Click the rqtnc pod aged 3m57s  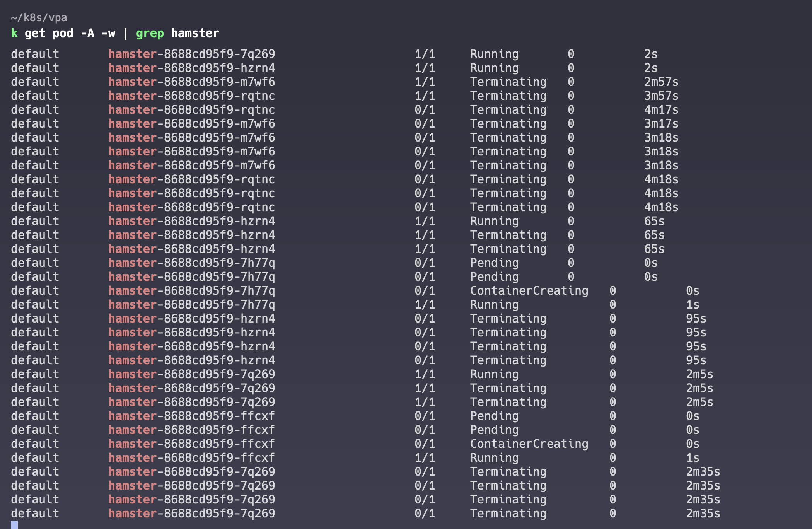click(191, 96)
